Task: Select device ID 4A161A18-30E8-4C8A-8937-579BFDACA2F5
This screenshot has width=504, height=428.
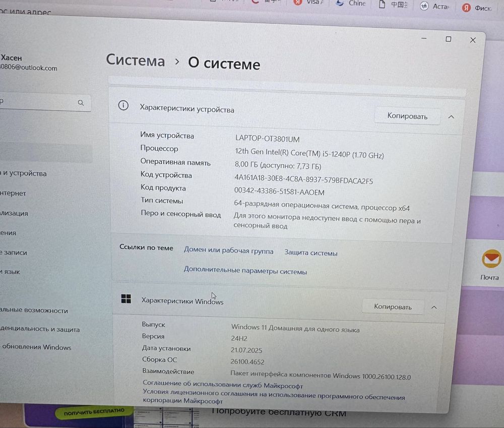Action: 303,179
